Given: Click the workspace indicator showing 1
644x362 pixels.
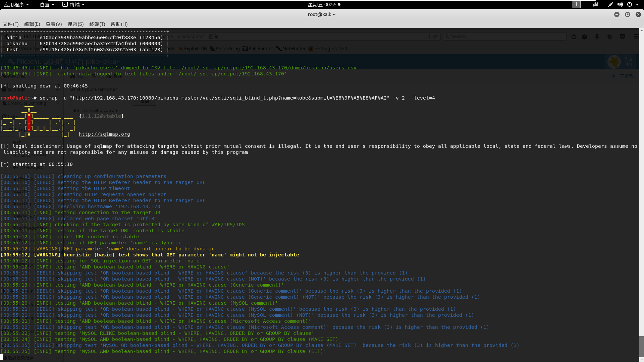Looking at the screenshot, I should 576,4.
